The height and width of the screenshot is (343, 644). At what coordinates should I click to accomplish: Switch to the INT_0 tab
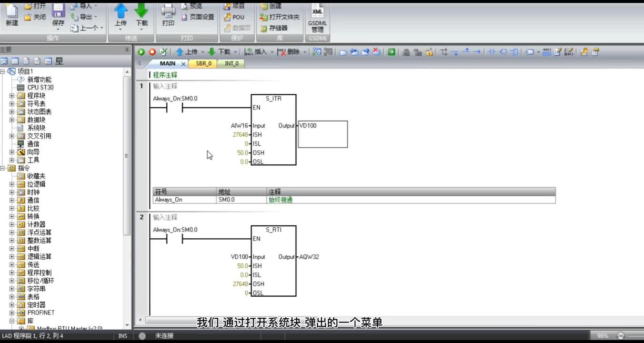(231, 63)
